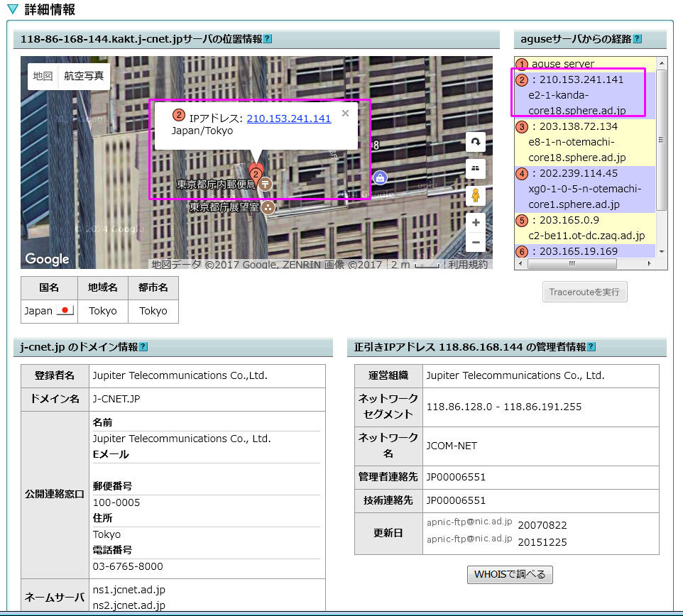Click the WHOISで調べる button

(510, 575)
